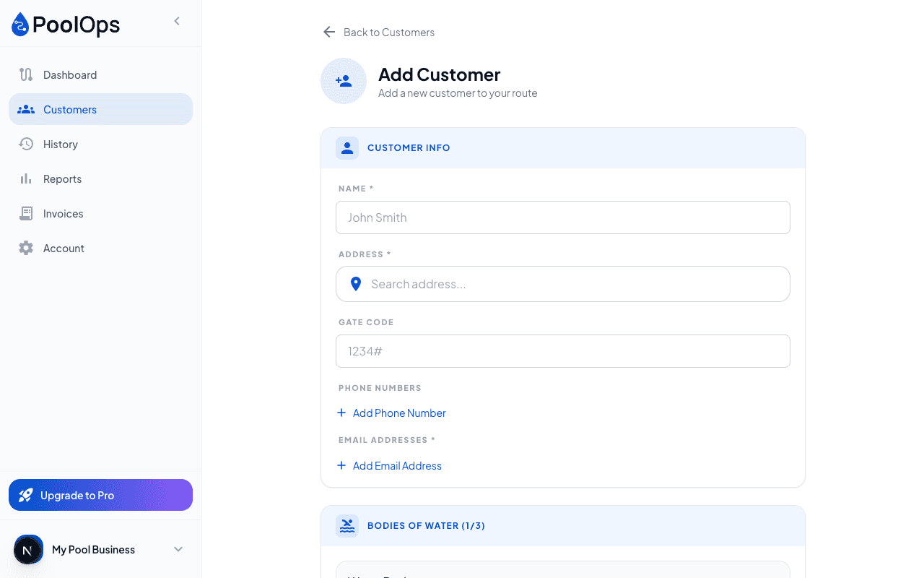Click the location pin in the address field

click(355, 284)
